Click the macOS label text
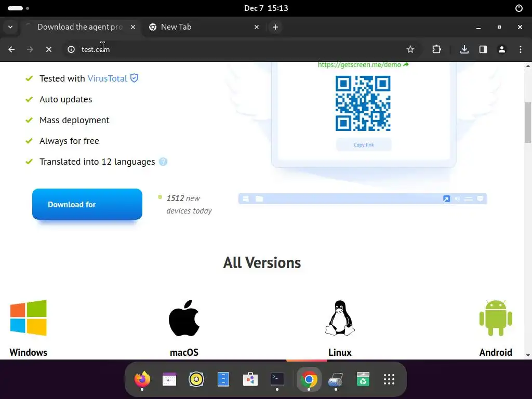The height and width of the screenshot is (399, 532). [x=184, y=353]
